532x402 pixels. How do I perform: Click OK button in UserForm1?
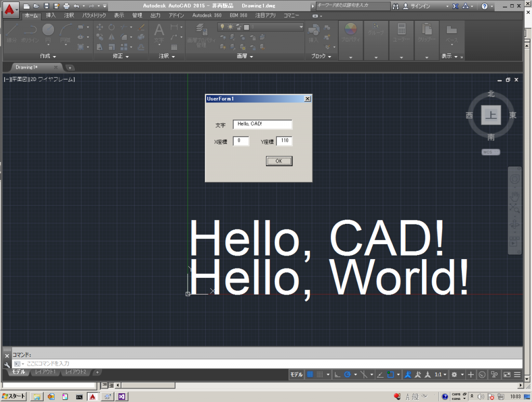click(279, 161)
